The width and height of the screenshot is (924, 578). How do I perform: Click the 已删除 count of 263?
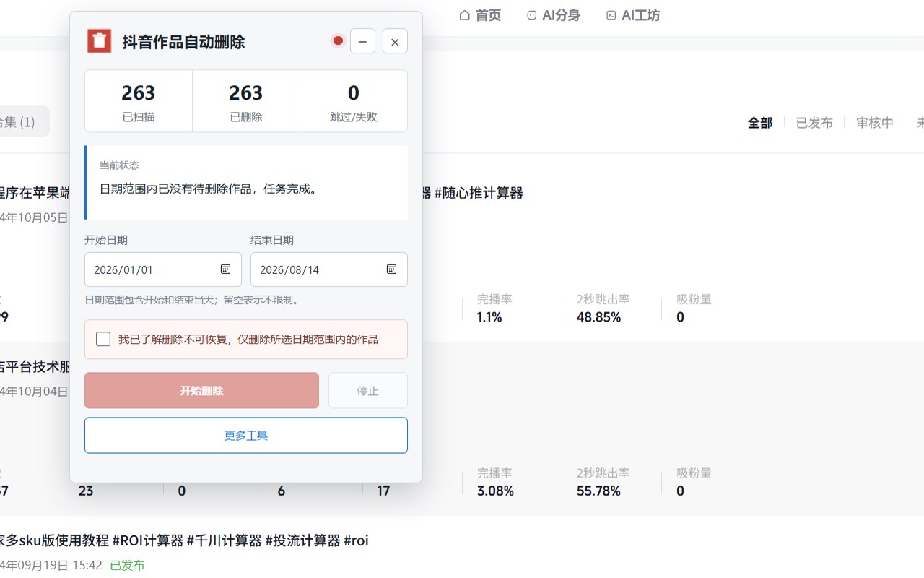point(245,93)
